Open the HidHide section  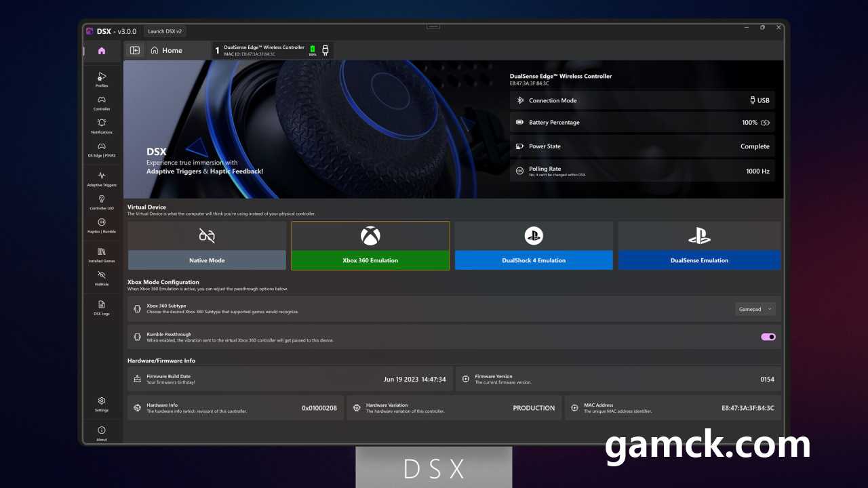click(x=102, y=278)
